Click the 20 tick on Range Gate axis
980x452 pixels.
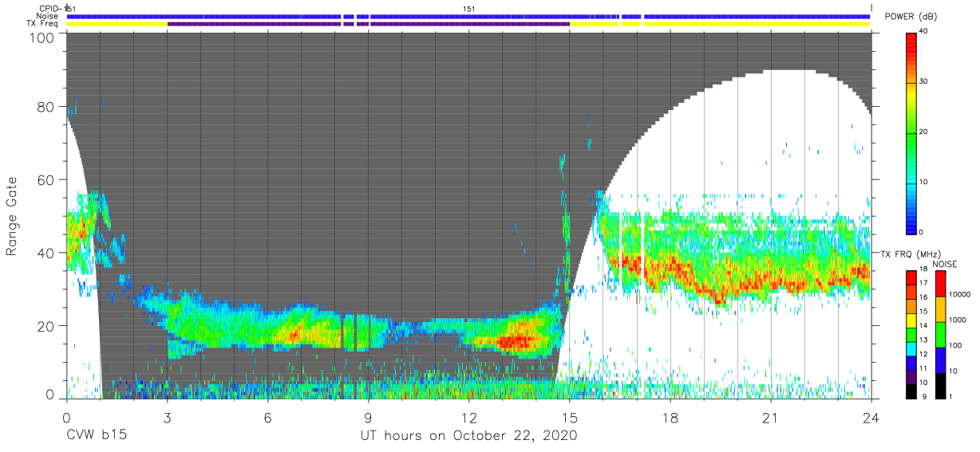pyautogui.click(x=45, y=325)
